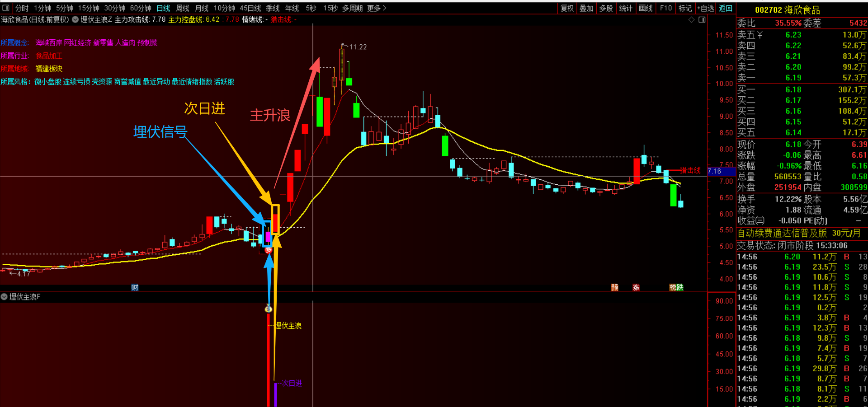Click the red 多 signal icon under candle
The image size is (868, 407).
(x=269, y=250)
